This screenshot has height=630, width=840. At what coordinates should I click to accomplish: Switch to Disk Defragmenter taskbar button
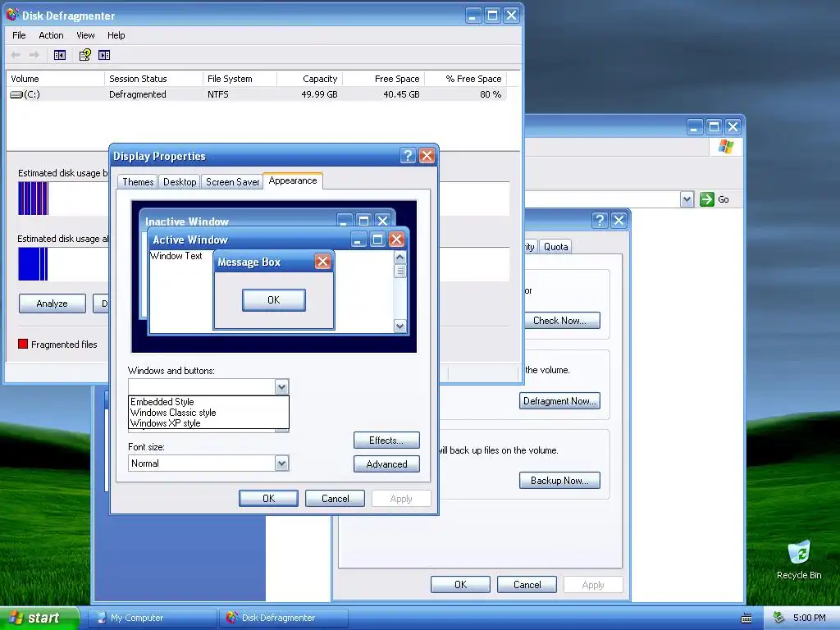point(284,618)
